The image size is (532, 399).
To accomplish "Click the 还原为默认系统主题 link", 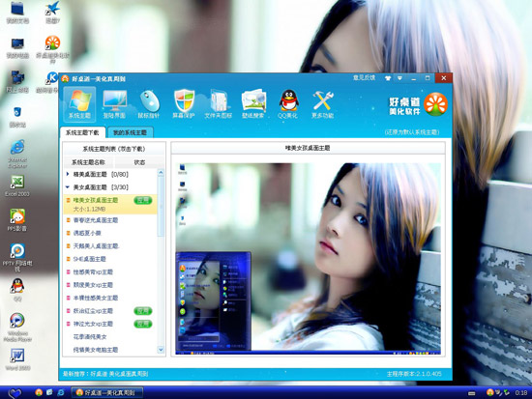I will [x=412, y=132].
